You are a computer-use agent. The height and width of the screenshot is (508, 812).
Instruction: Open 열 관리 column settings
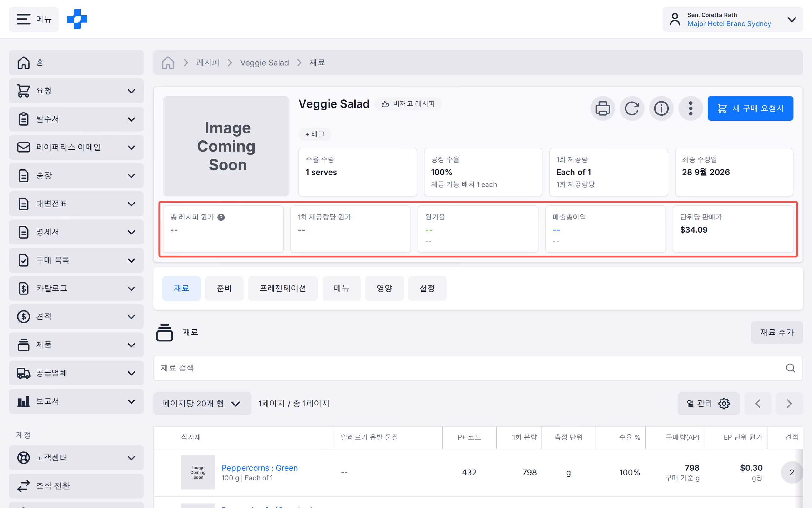click(x=708, y=404)
